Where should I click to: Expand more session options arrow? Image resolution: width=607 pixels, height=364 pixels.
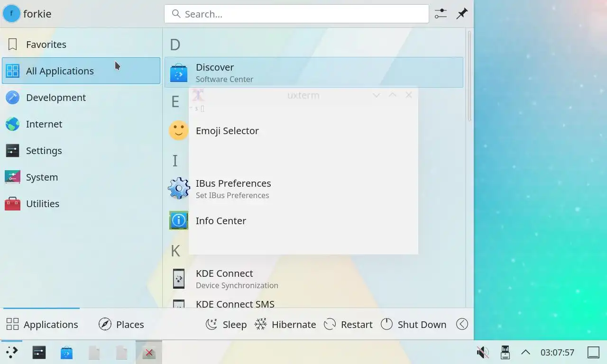pos(462,324)
